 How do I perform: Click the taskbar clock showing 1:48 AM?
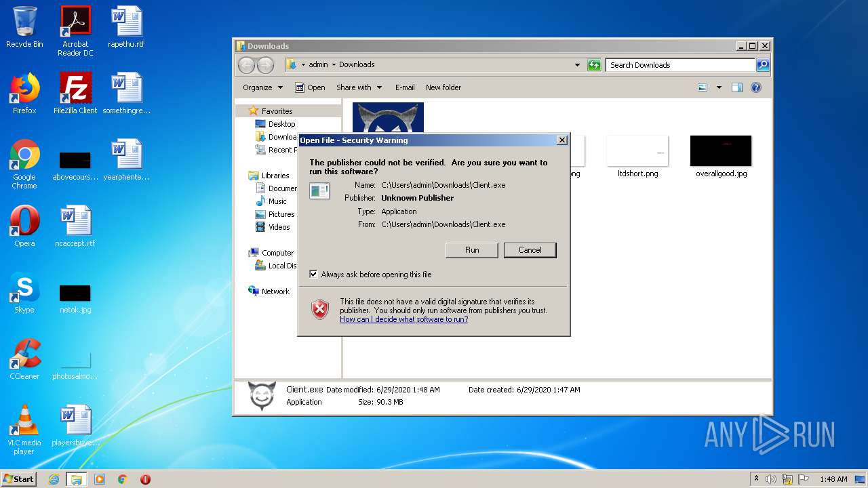coord(833,479)
